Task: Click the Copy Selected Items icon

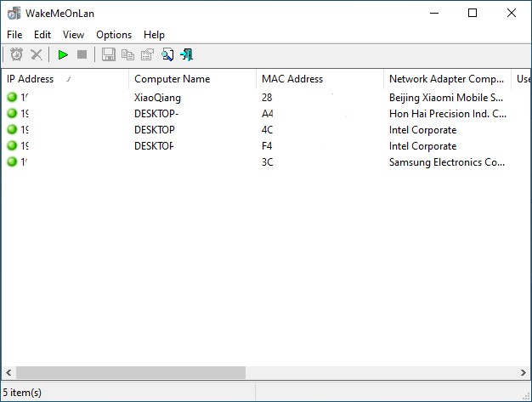Action: click(128, 54)
